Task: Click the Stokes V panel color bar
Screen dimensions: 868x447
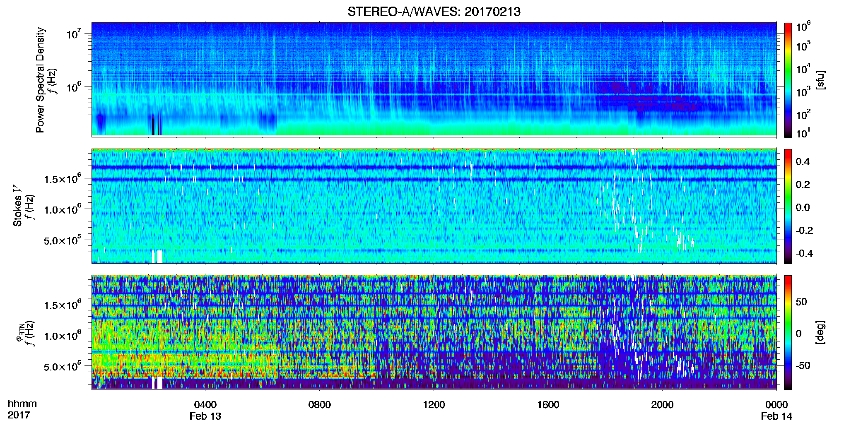Action: [x=788, y=206]
